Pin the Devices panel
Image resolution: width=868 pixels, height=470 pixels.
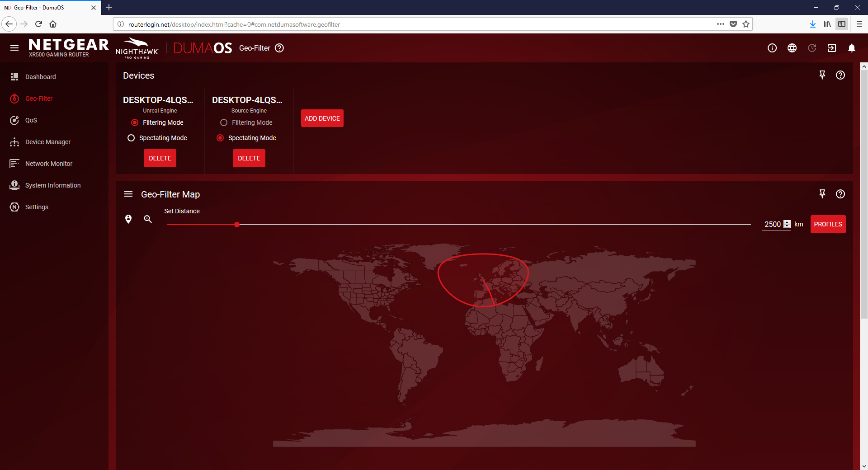pyautogui.click(x=822, y=75)
